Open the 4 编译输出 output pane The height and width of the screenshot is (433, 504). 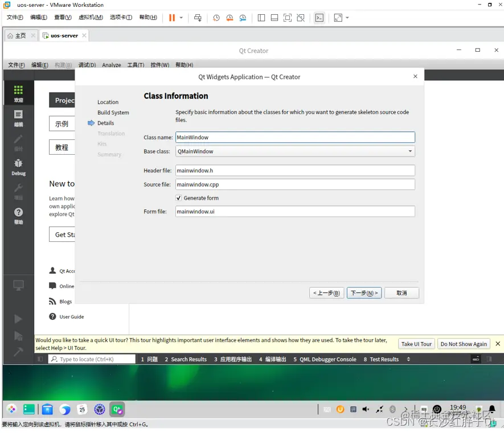pyautogui.click(x=273, y=359)
